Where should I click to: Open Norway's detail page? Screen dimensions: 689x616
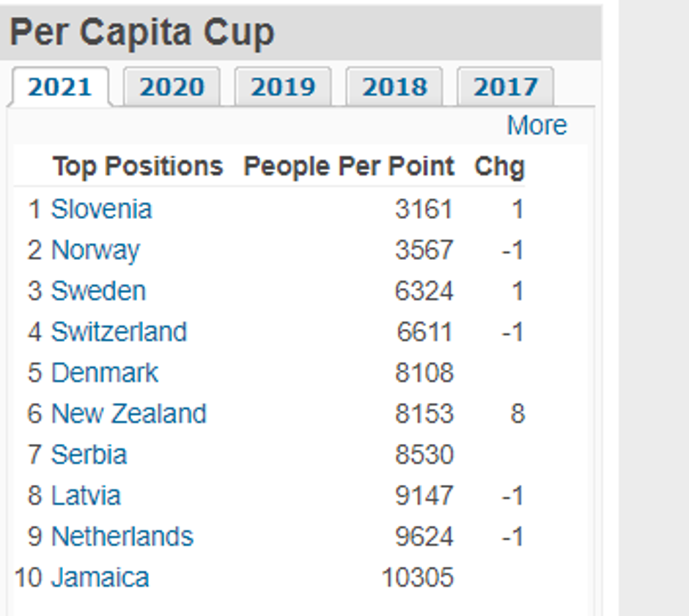[95, 250]
